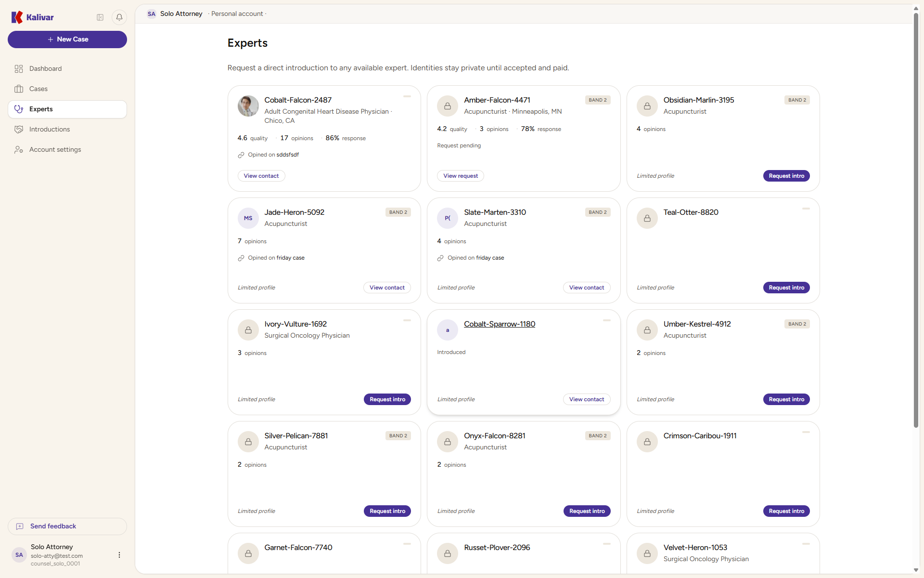
Task: Click solo-atty@test.com email text
Action: (x=57, y=556)
